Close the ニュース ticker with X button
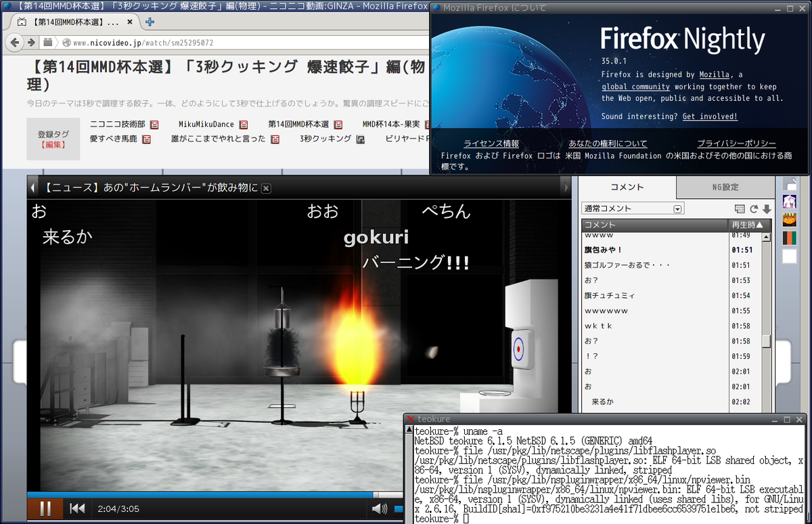The width and height of the screenshot is (812, 524). click(x=266, y=188)
